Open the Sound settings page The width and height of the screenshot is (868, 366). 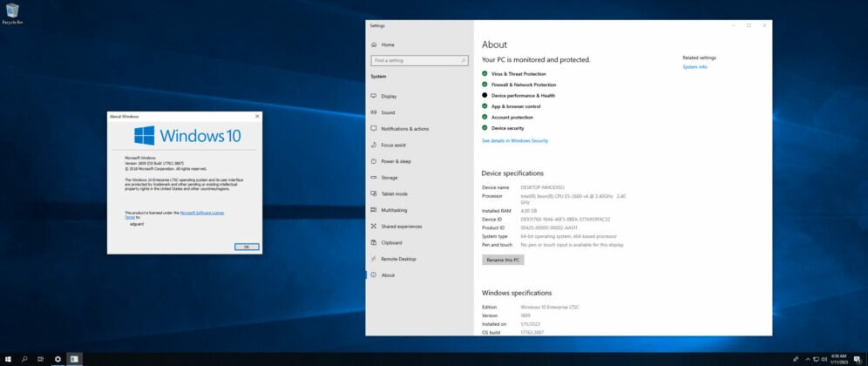419,112
